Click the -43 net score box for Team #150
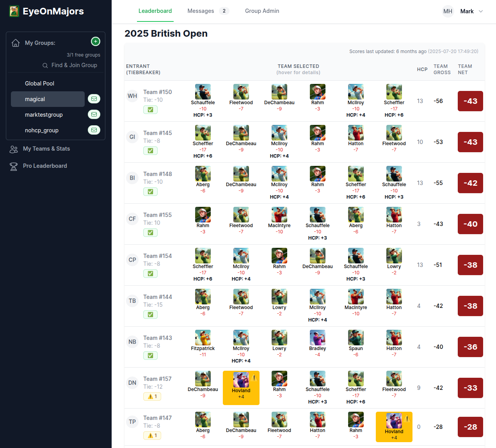The image size is (496, 448). pyautogui.click(x=470, y=101)
